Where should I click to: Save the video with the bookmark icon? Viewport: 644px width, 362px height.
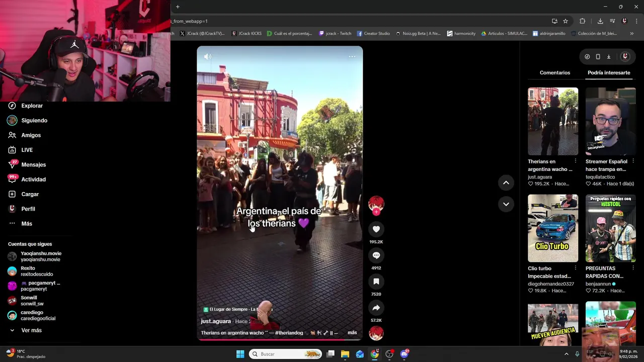point(376,282)
